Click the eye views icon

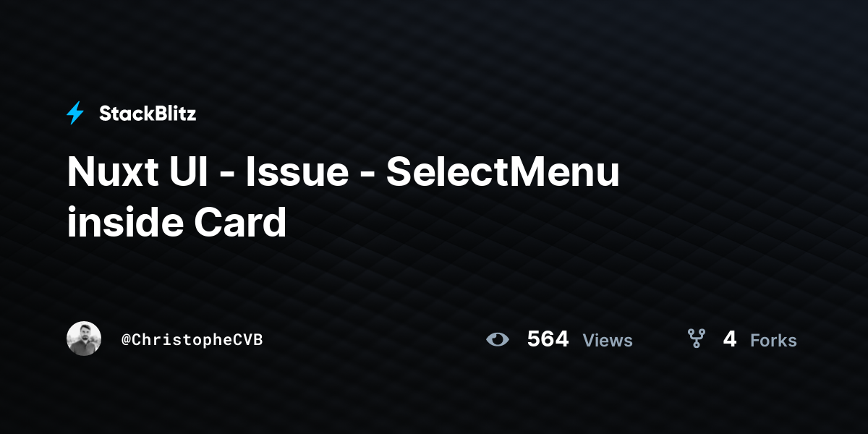tap(498, 339)
